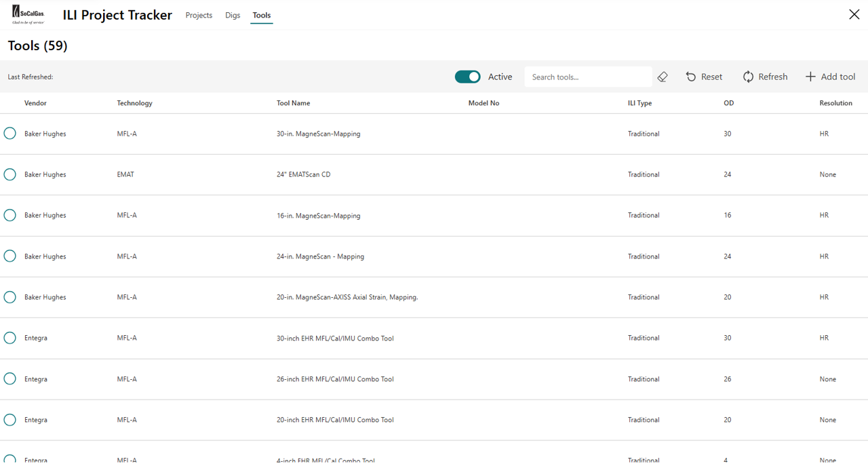The height and width of the screenshot is (464, 868).
Task: Click the eraser clear-search icon
Action: tap(663, 77)
